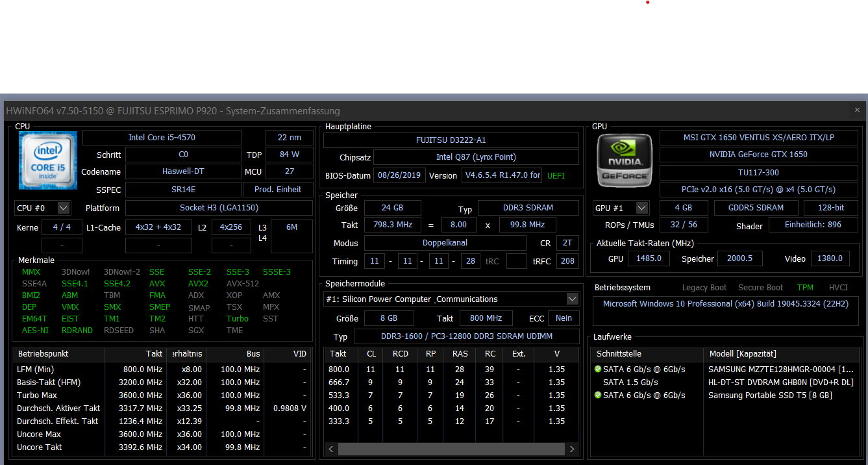Click the 84 W TDP field
The height and width of the screenshot is (465, 868).
click(x=289, y=155)
